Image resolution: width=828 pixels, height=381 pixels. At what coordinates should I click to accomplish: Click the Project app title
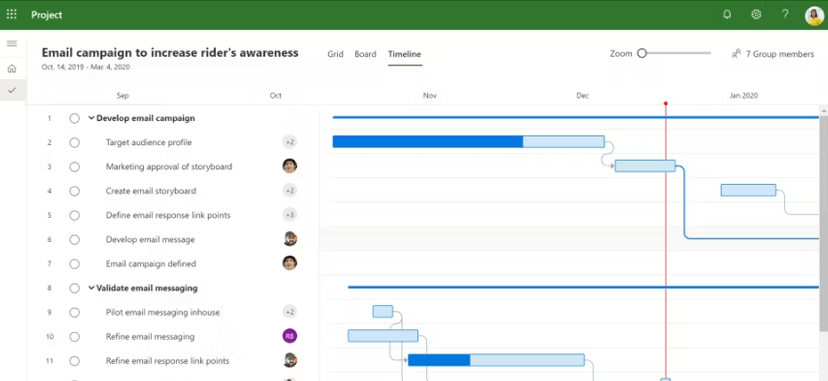click(x=46, y=15)
